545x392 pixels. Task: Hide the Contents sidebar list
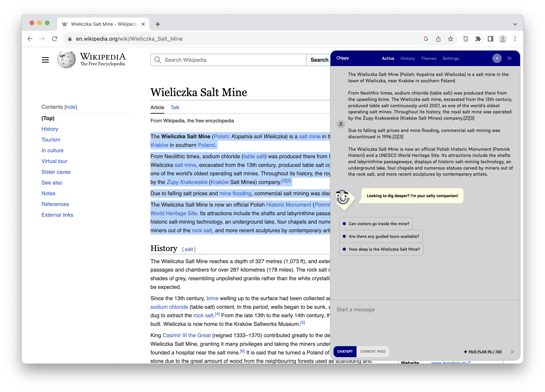click(x=70, y=107)
